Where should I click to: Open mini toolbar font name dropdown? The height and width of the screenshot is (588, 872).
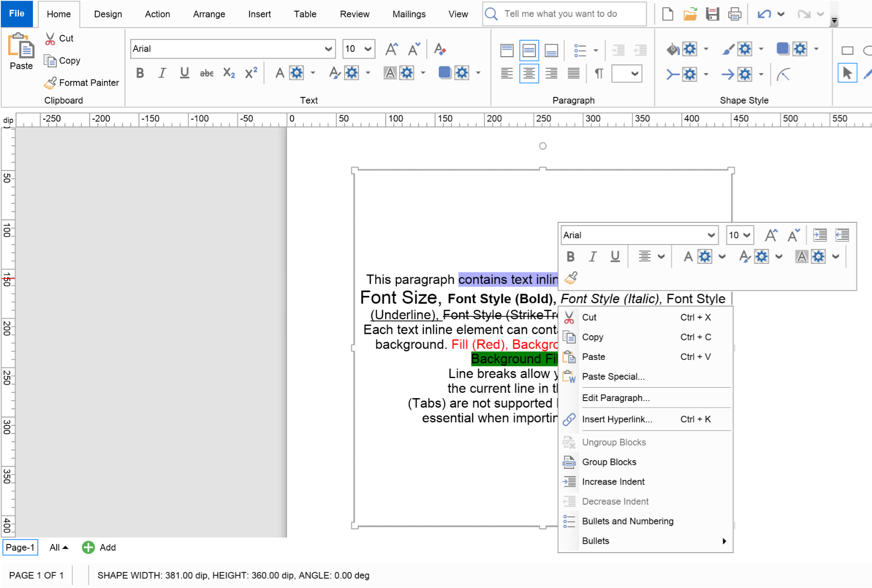(711, 235)
